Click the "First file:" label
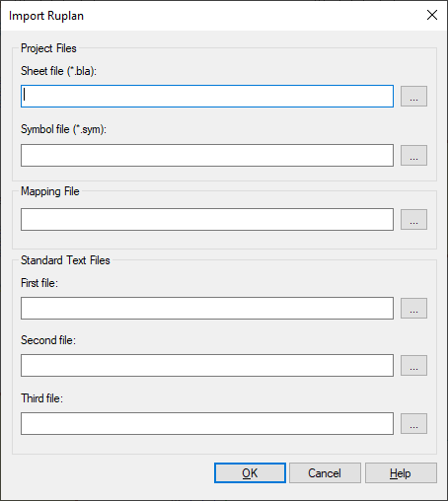 click(39, 283)
